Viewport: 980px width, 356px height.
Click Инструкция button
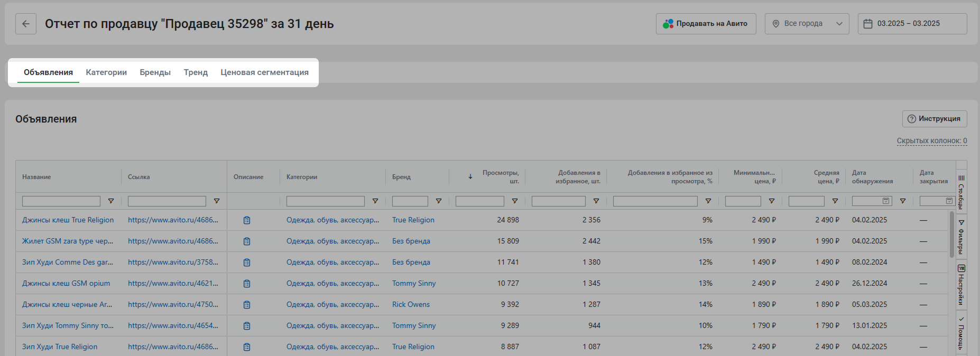click(935, 119)
